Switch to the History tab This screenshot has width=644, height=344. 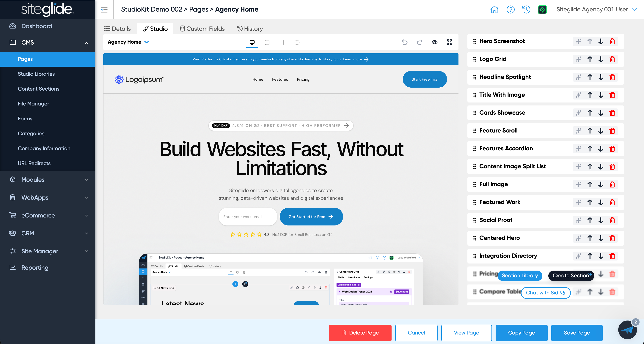[250, 29]
